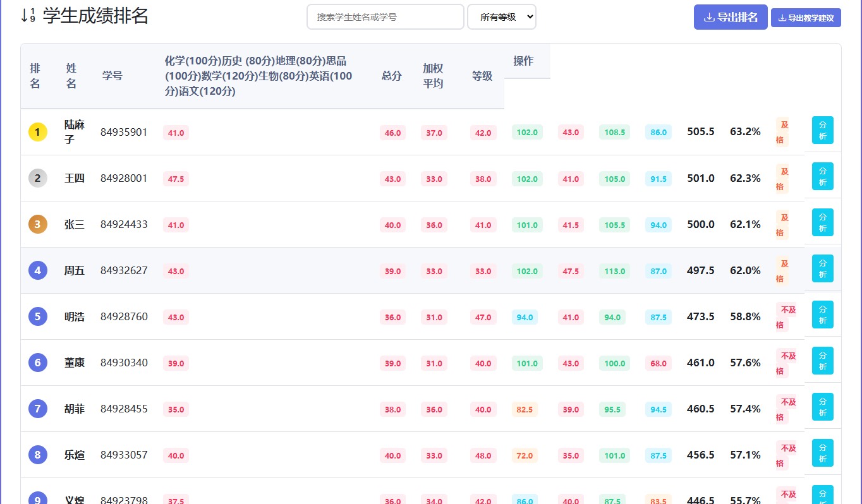Click 张三's 及格 grade tag
Screen dimensions: 862x504
click(x=782, y=225)
